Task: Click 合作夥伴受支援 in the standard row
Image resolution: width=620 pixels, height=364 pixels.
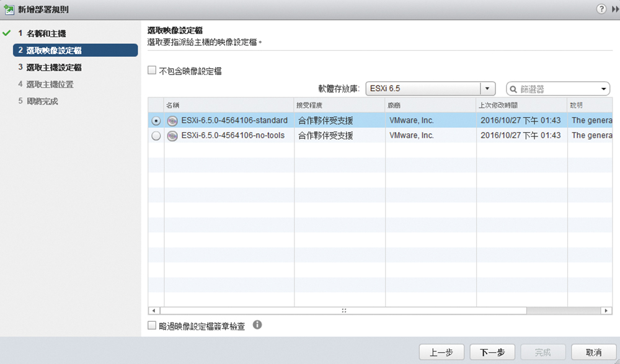Action: coord(325,121)
